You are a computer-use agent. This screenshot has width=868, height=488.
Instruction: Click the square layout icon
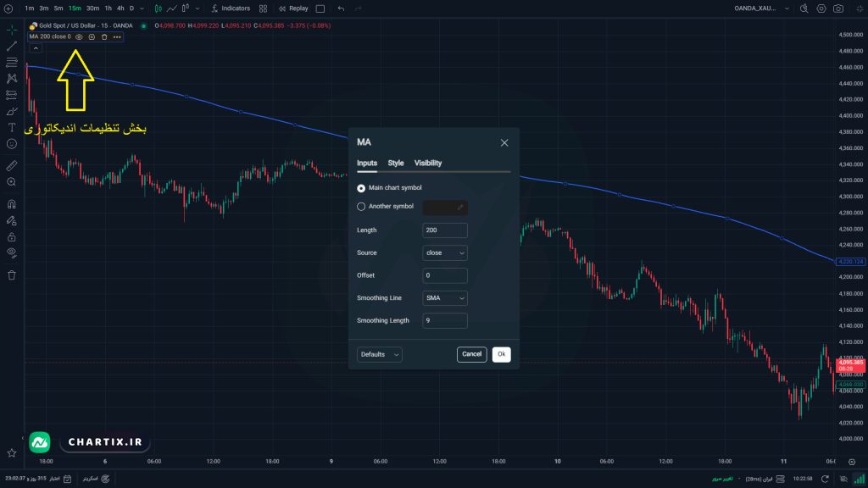coord(320,8)
